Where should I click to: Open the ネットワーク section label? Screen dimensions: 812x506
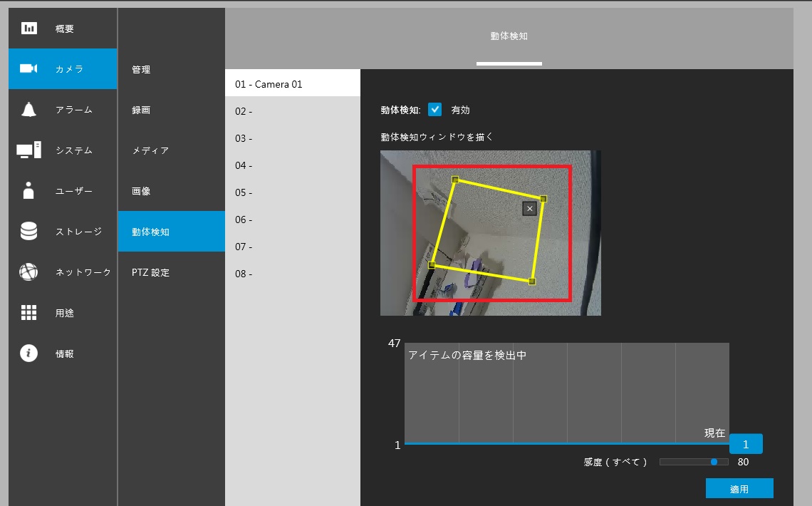[83, 272]
